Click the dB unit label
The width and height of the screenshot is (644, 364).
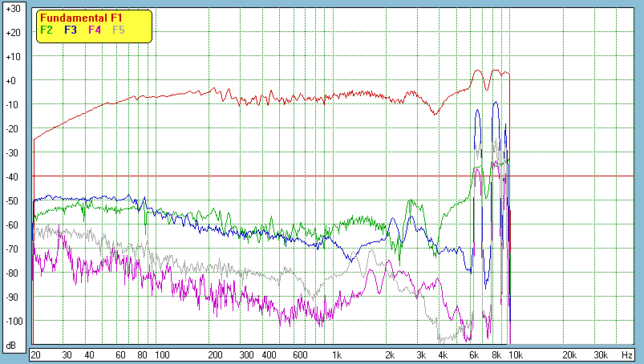(x=12, y=346)
